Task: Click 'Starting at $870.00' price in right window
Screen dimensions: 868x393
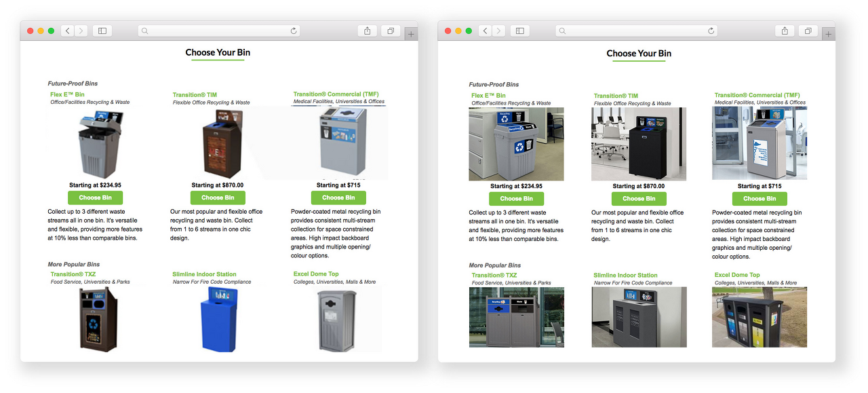Action: point(639,186)
